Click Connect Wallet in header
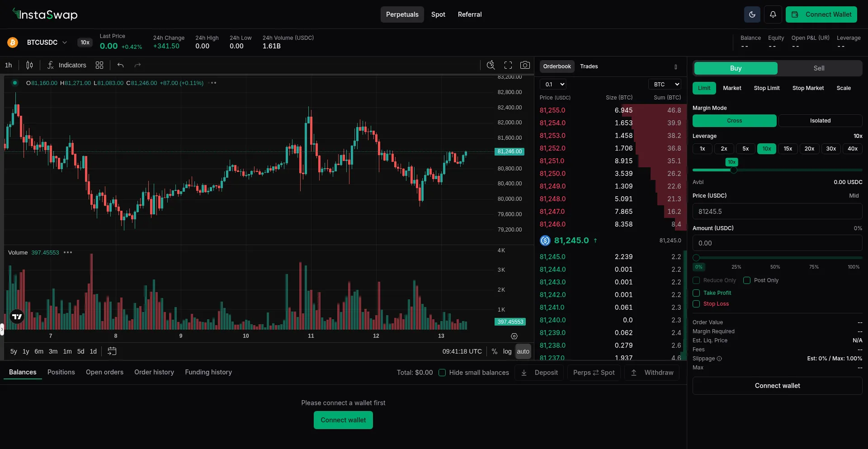 tap(821, 14)
